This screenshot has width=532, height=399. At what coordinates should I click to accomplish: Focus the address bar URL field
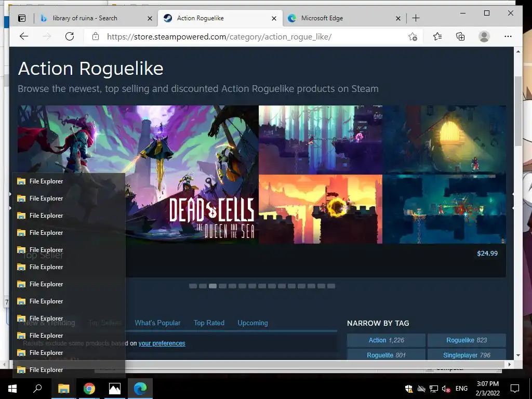click(219, 37)
